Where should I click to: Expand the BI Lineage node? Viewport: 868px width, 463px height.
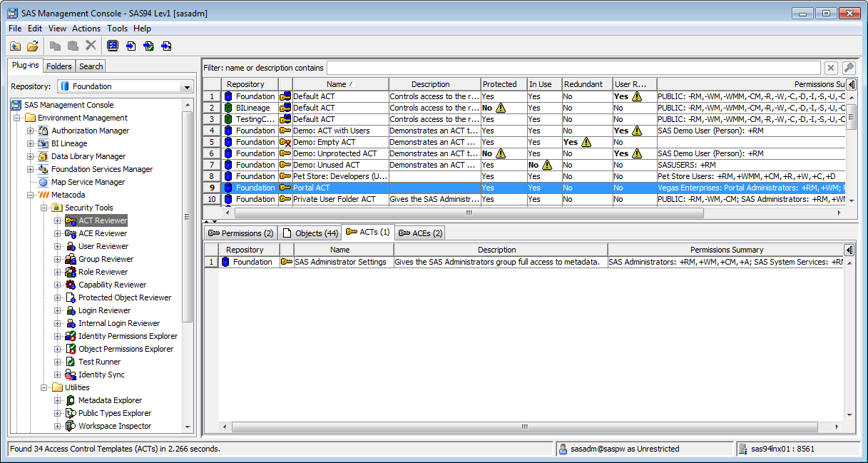[x=31, y=143]
